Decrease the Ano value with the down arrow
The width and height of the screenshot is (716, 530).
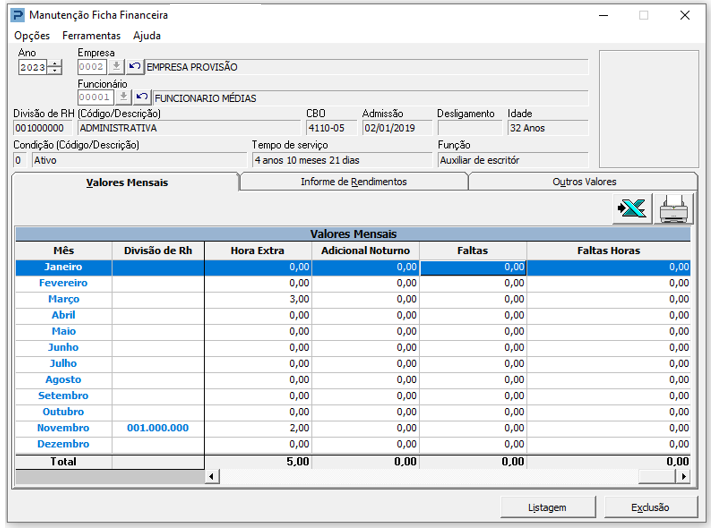coord(55,71)
